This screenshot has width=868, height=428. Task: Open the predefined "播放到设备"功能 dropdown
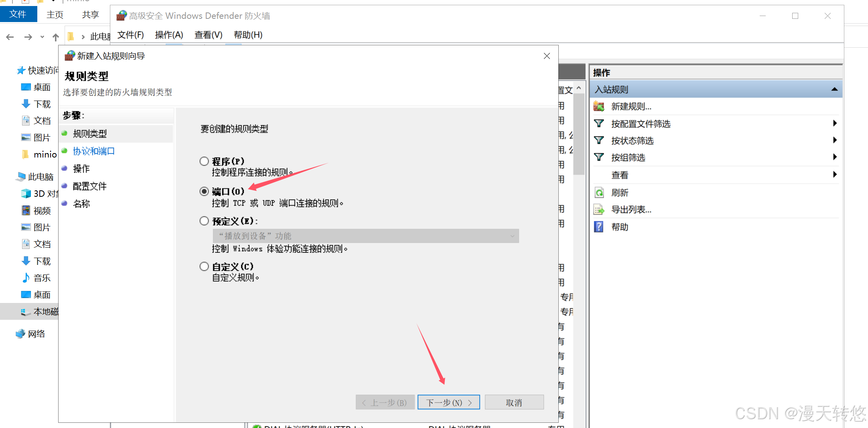365,236
